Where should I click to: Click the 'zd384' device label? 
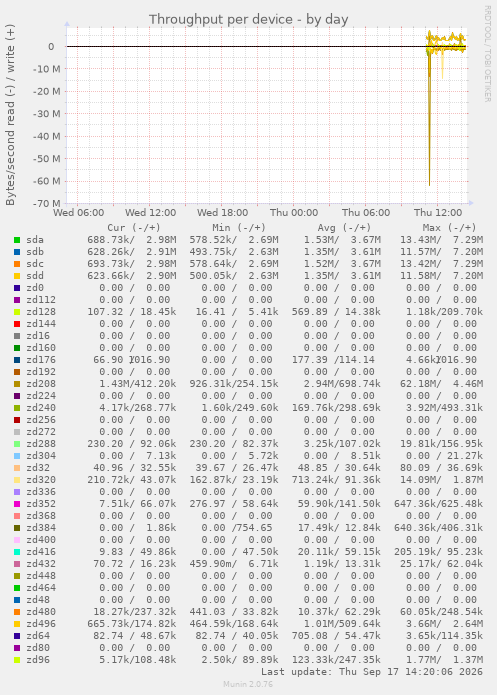[41, 528]
